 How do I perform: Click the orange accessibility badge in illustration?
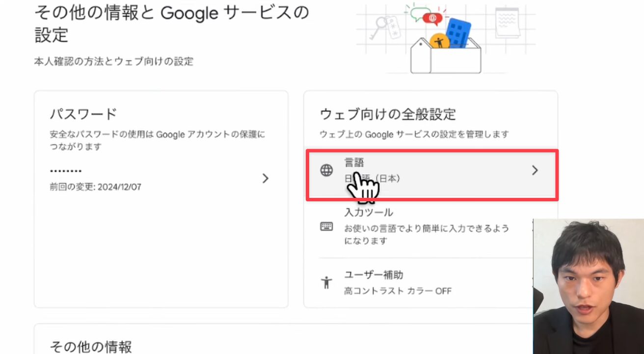pos(439,42)
